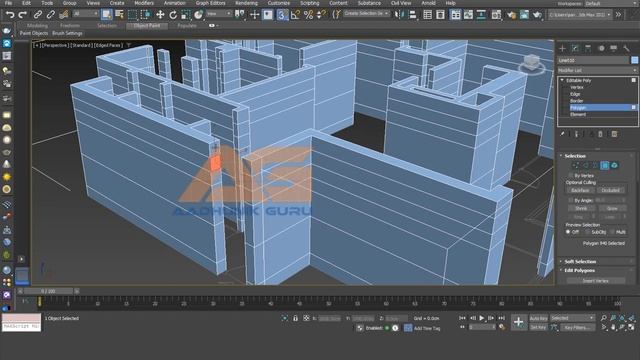Image resolution: width=640 pixels, height=360 pixels.
Task: Open the selection filter All dropdown
Action: point(86,13)
